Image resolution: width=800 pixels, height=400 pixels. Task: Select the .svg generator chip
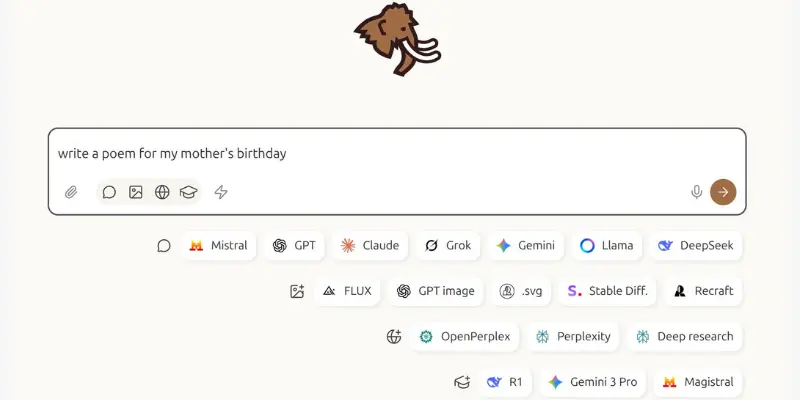521,291
